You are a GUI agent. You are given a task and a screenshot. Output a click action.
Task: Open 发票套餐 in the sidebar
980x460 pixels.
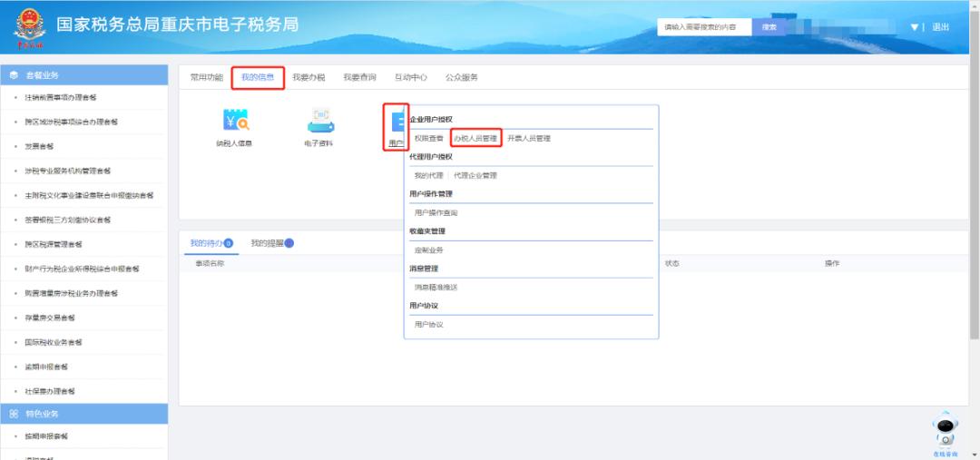tap(40, 146)
